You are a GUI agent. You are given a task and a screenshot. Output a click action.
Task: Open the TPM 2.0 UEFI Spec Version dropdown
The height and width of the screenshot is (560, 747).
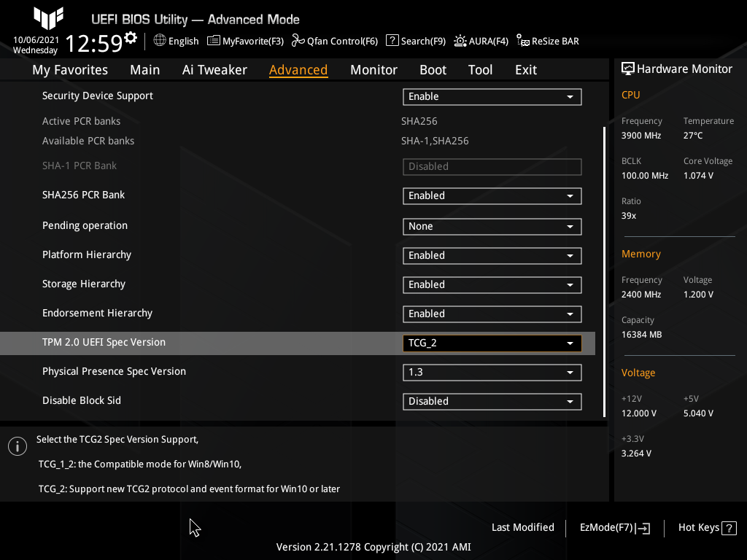pyautogui.click(x=492, y=343)
